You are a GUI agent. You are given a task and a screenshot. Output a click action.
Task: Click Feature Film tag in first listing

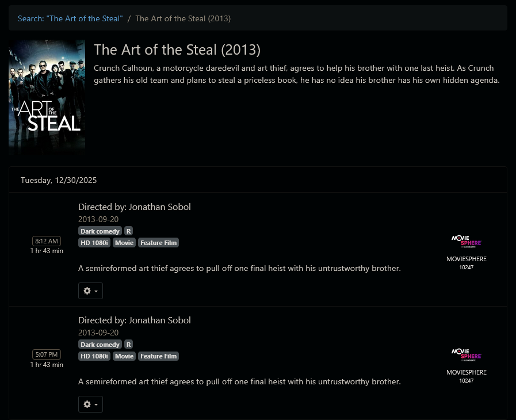[159, 243]
